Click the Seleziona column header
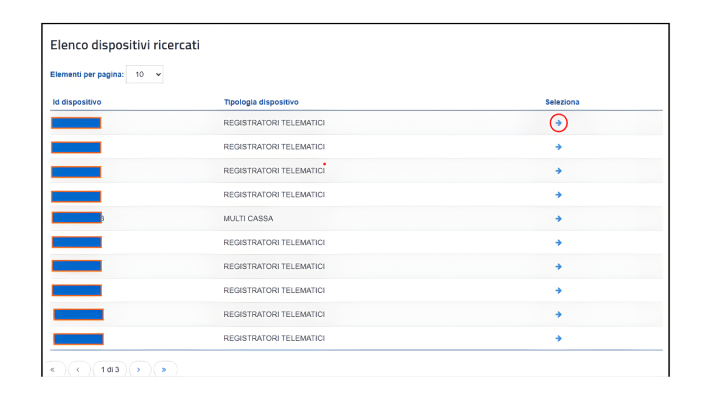This screenshot has width=720, height=405. [x=562, y=102]
